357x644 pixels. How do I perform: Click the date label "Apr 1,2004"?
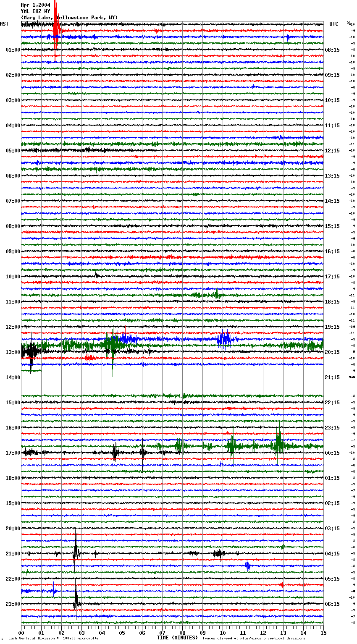(35, 5)
